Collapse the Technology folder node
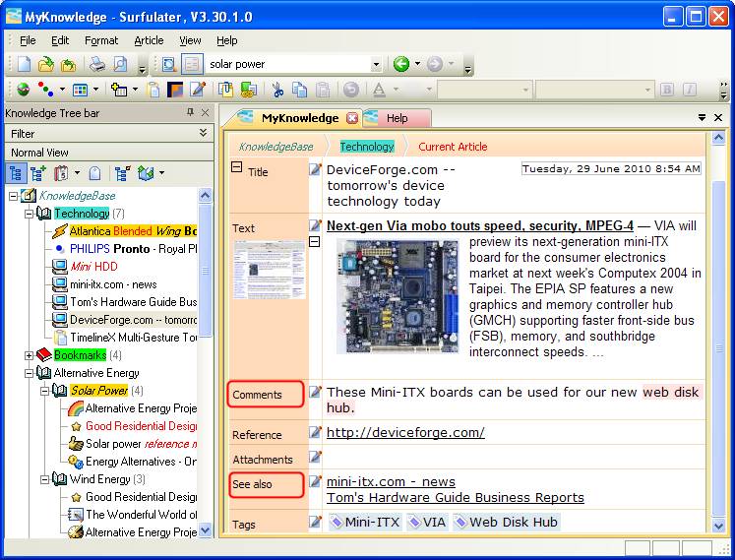735x560 pixels. click(30, 214)
